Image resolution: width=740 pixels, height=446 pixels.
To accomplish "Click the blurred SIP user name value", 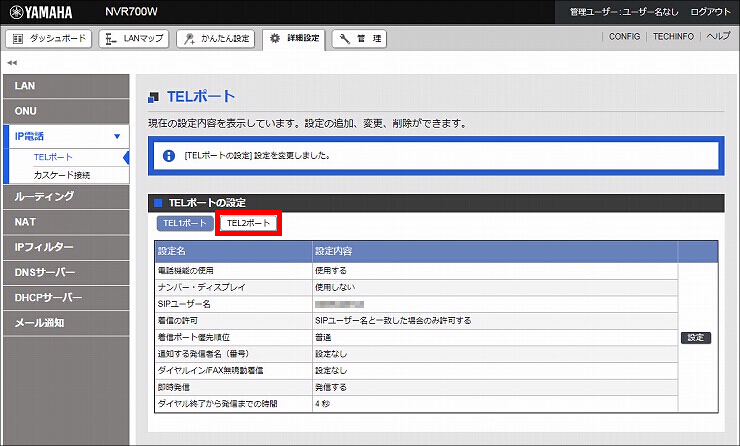I will click(339, 304).
